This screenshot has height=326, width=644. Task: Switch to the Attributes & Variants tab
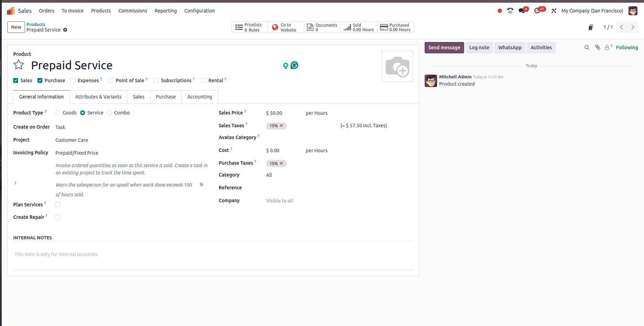click(x=98, y=97)
